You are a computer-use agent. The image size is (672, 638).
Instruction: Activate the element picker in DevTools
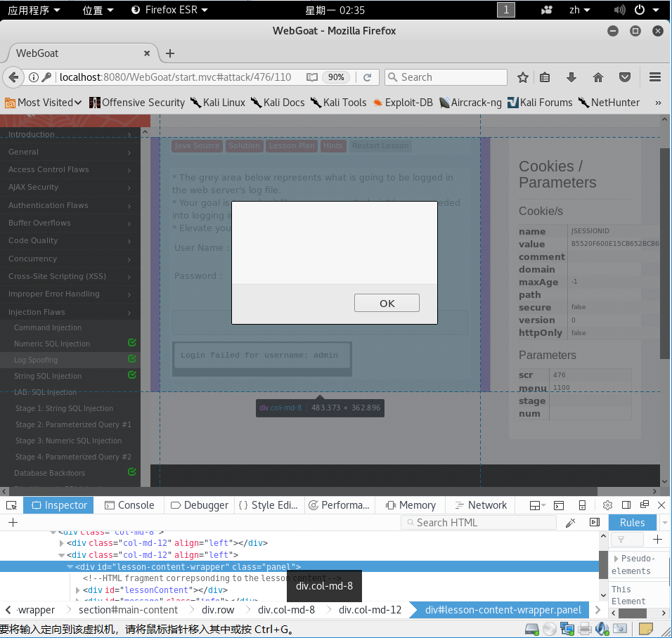(x=11, y=506)
